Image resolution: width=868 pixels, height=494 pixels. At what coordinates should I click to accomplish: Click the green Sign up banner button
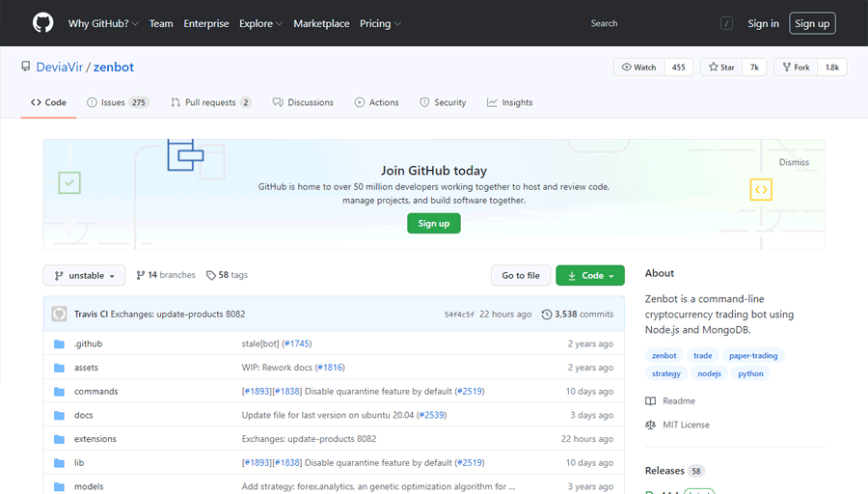434,223
